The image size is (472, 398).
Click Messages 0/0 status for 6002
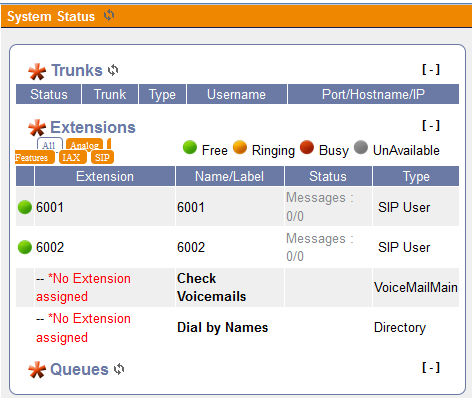(x=328, y=247)
